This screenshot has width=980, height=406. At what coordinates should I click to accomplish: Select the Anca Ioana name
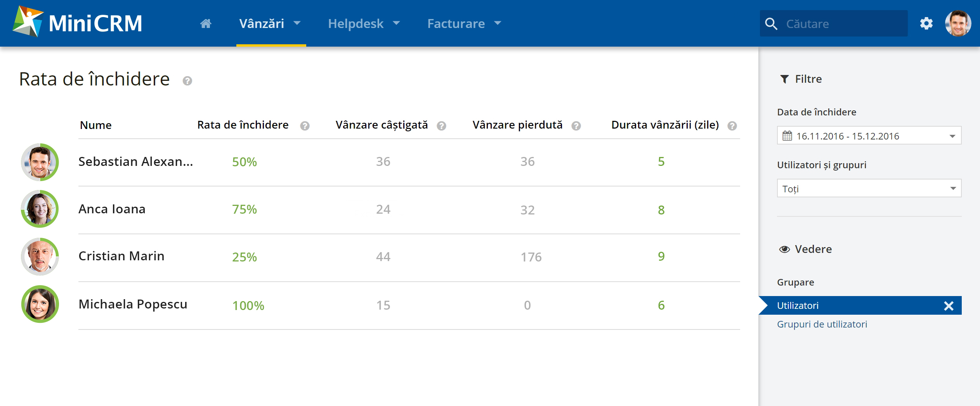click(x=112, y=209)
